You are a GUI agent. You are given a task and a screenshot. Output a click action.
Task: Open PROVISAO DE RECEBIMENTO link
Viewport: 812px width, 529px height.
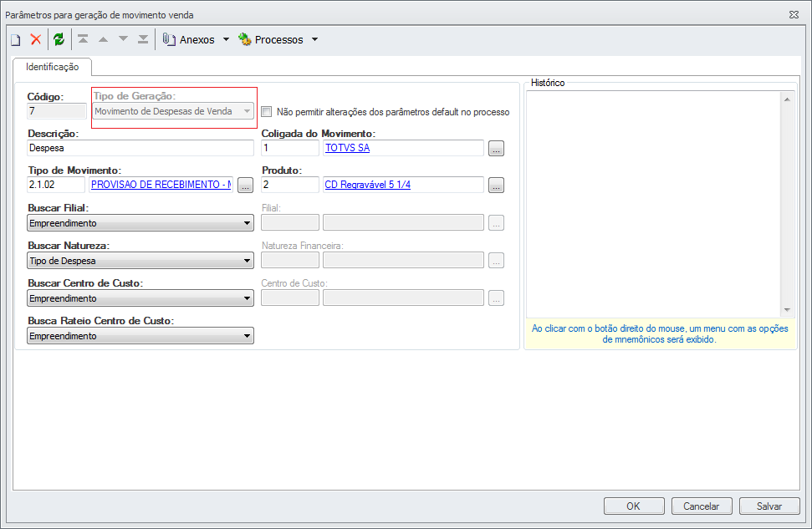(161, 185)
